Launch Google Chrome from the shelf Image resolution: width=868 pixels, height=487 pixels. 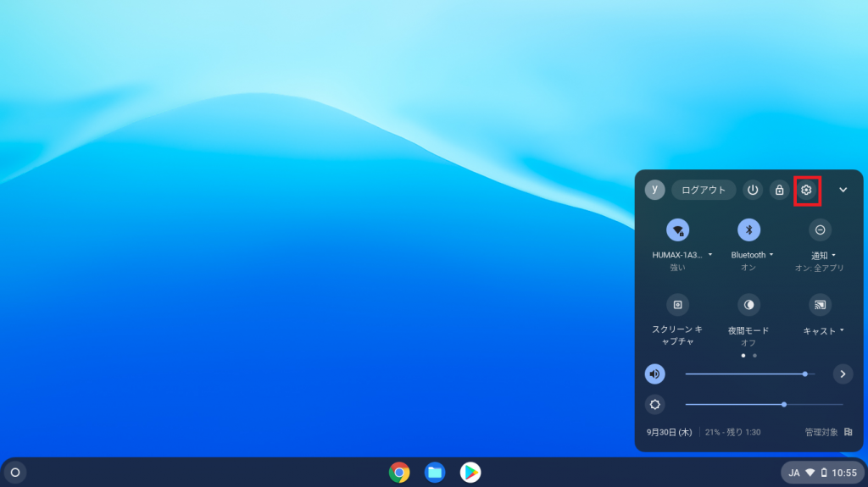(x=399, y=472)
